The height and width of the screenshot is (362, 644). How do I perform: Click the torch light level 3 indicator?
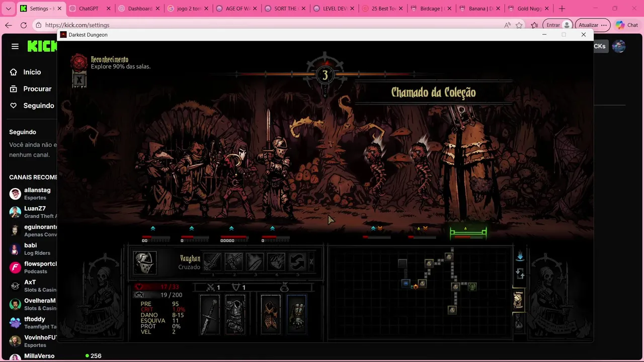(325, 75)
